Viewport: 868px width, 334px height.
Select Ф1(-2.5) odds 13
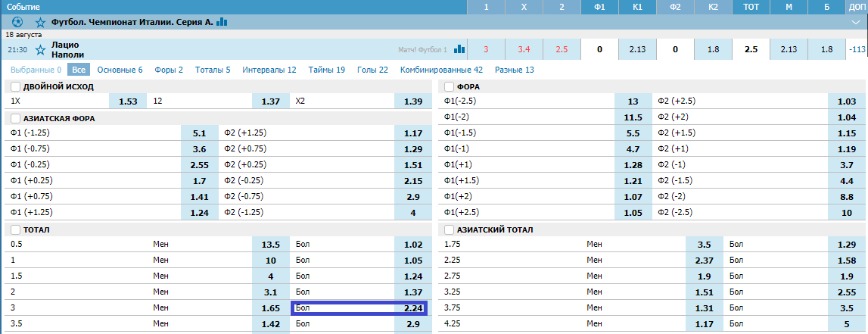click(633, 101)
